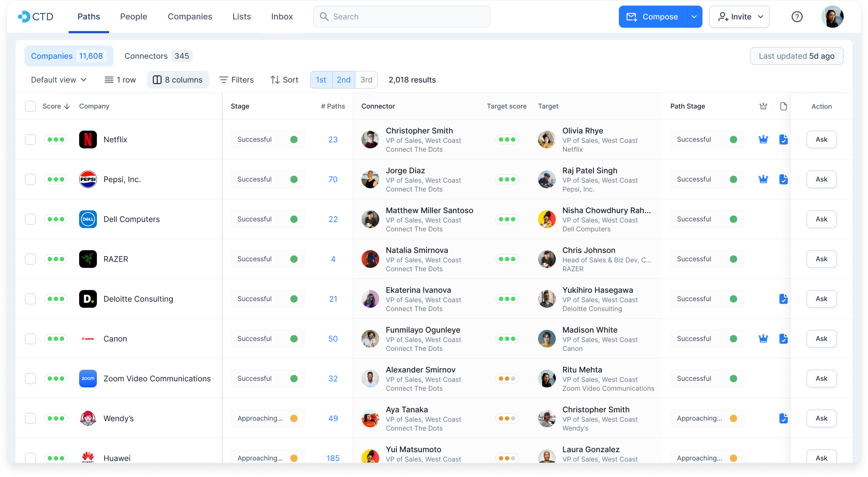Viewport: 868px width, 477px height.
Task: Switch to the People tab
Action: (x=133, y=17)
